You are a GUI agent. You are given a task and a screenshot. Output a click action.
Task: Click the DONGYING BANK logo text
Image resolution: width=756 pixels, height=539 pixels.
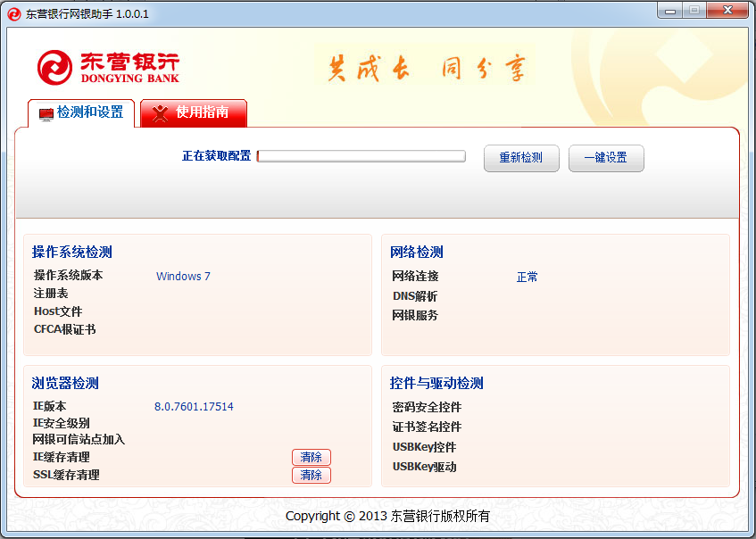[130, 79]
